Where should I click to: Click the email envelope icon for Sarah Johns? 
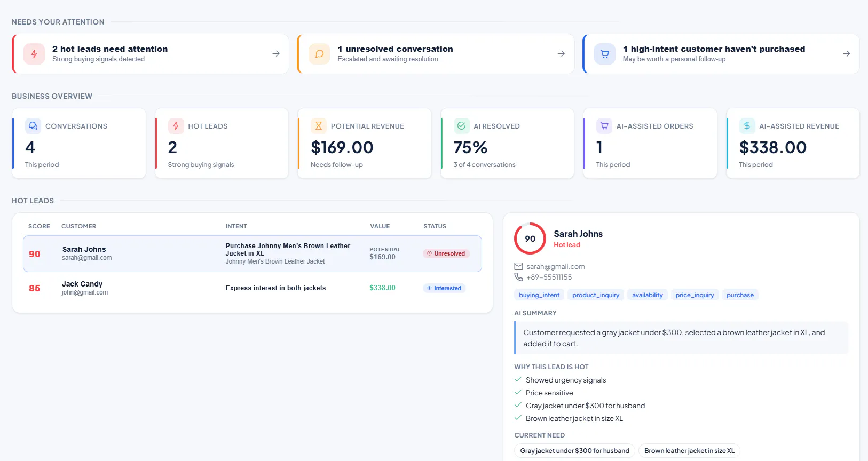tap(518, 266)
